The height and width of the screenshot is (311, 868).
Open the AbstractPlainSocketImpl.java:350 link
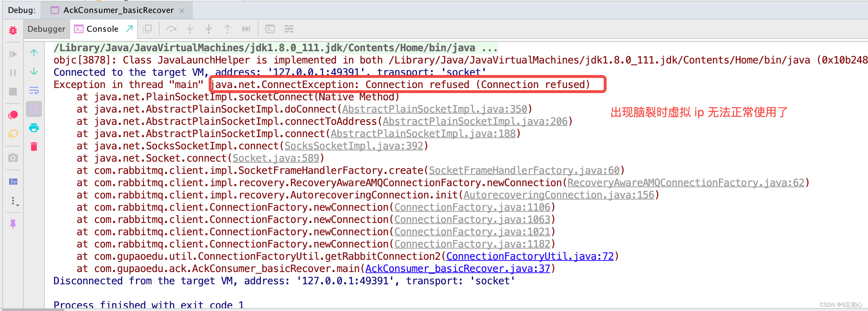pos(435,109)
